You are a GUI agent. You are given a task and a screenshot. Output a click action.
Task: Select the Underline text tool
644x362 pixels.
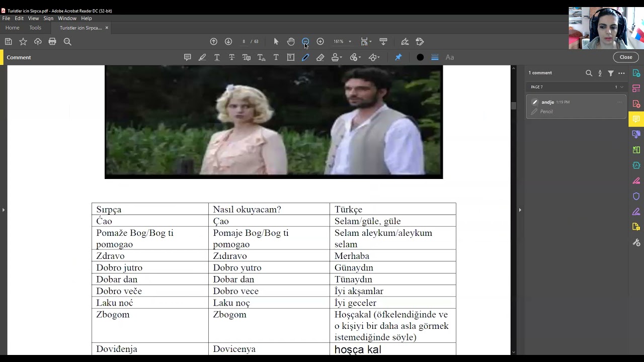pos(217,57)
